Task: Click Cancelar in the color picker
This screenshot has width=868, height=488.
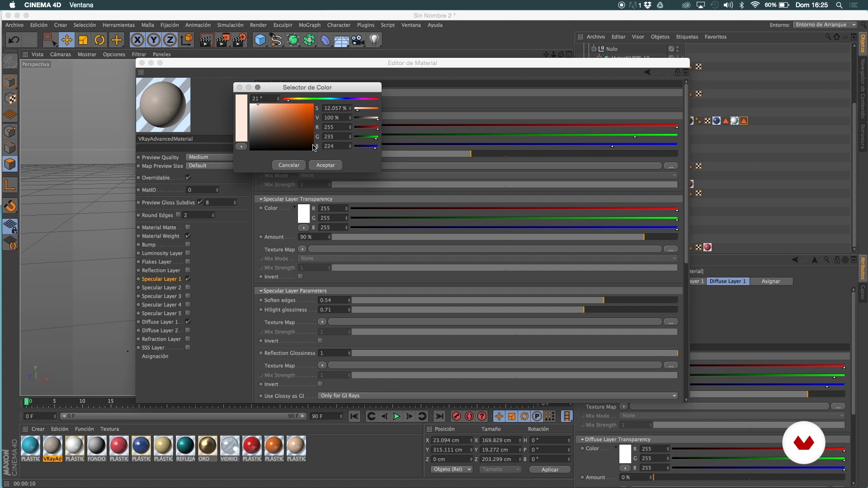Action: tap(289, 165)
